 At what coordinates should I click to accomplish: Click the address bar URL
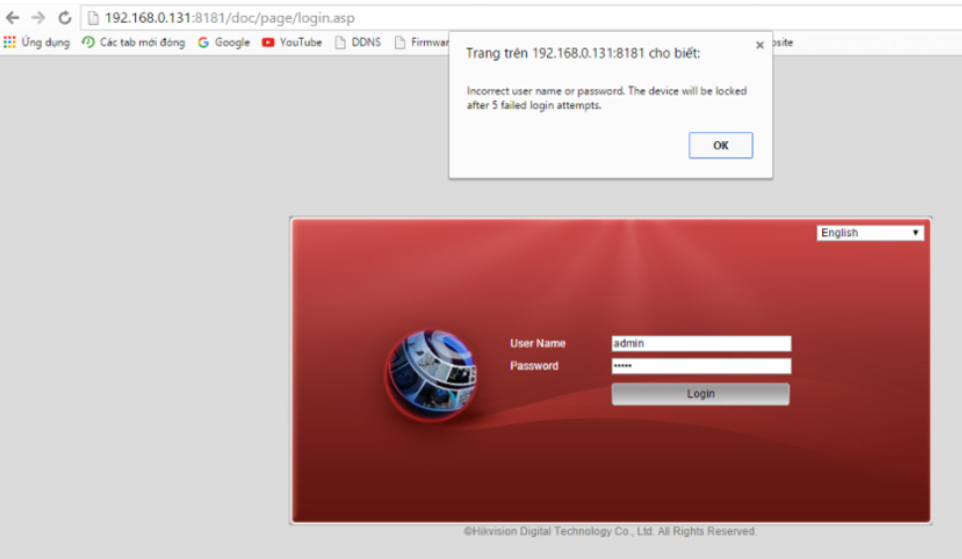[x=230, y=18]
